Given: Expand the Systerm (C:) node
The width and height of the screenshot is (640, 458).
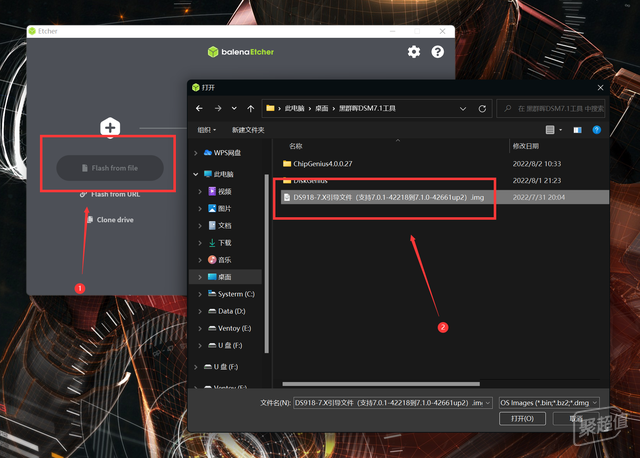Looking at the screenshot, I should coord(200,294).
